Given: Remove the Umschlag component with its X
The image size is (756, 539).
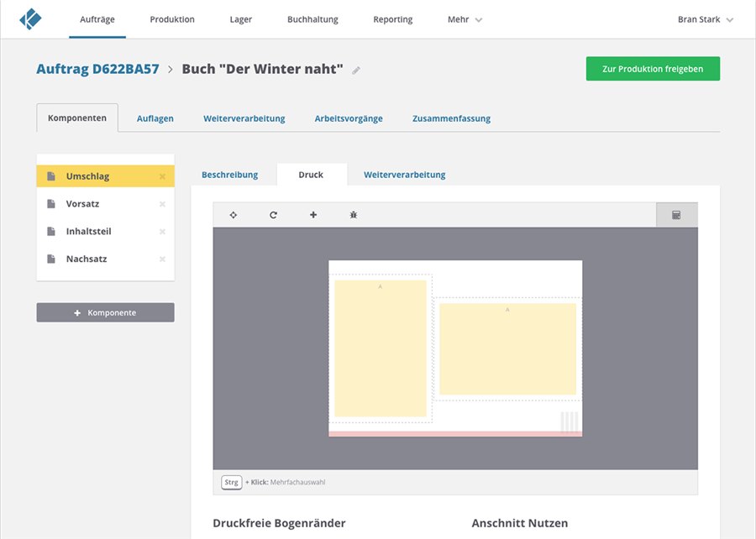Looking at the screenshot, I should pyautogui.click(x=162, y=177).
